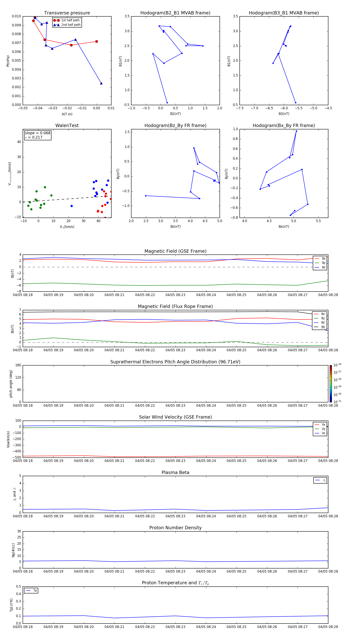Click the 'B2(nT)' x-axis label
The image size is (351, 644).
point(175,114)
